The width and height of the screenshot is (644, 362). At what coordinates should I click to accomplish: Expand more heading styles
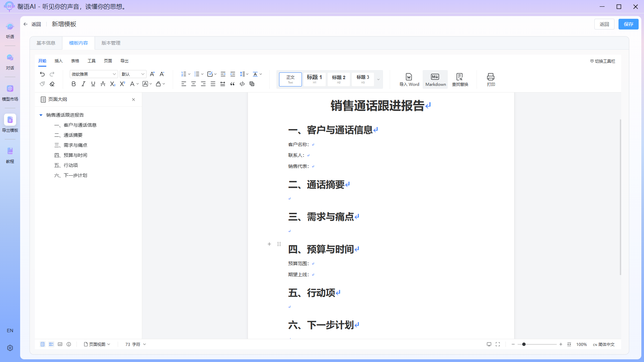click(378, 79)
